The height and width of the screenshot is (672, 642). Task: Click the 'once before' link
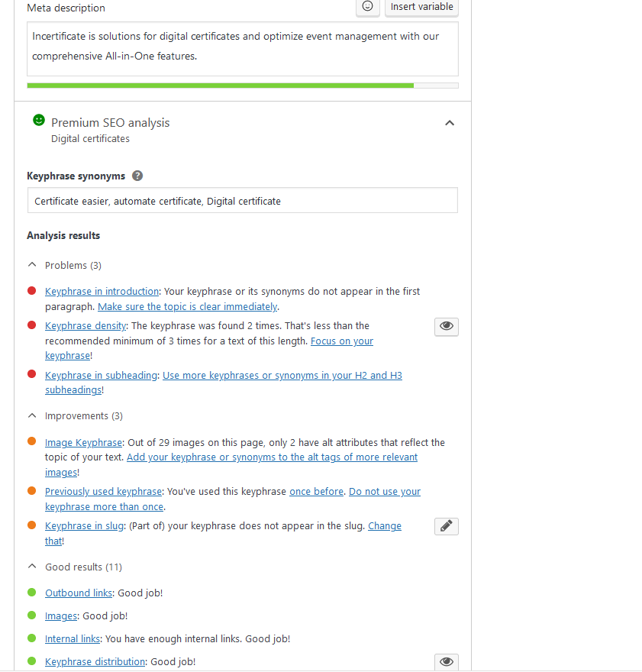317,492
